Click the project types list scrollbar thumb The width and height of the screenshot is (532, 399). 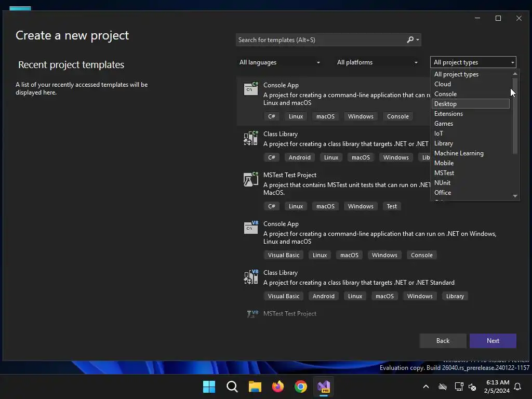click(515, 116)
